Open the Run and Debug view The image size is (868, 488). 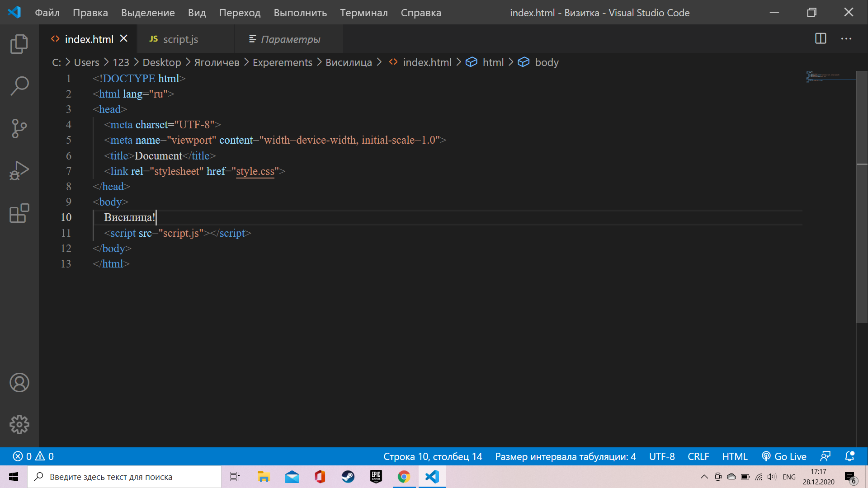coord(19,171)
